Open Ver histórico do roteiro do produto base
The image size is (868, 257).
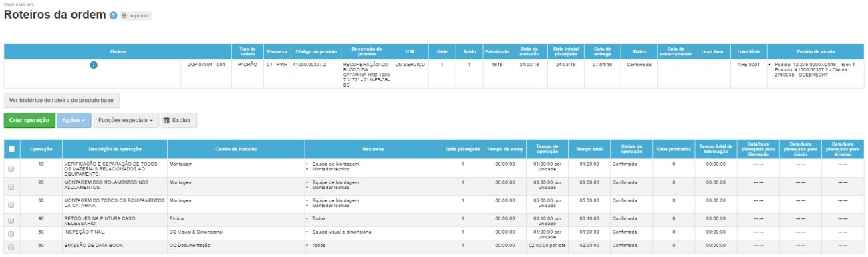point(61,101)
